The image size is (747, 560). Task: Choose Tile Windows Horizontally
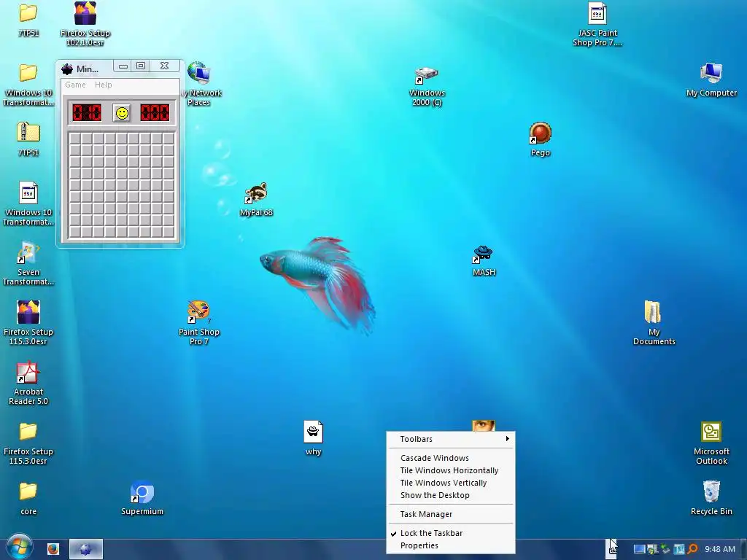pyautogui.click(x=451, y=470)
